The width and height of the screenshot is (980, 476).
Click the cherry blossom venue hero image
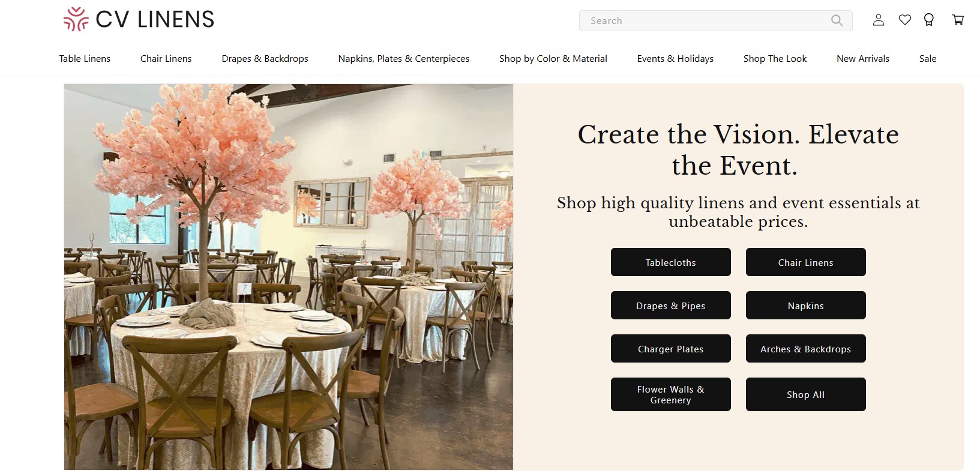pyautogui.click(x=289, y=277)
